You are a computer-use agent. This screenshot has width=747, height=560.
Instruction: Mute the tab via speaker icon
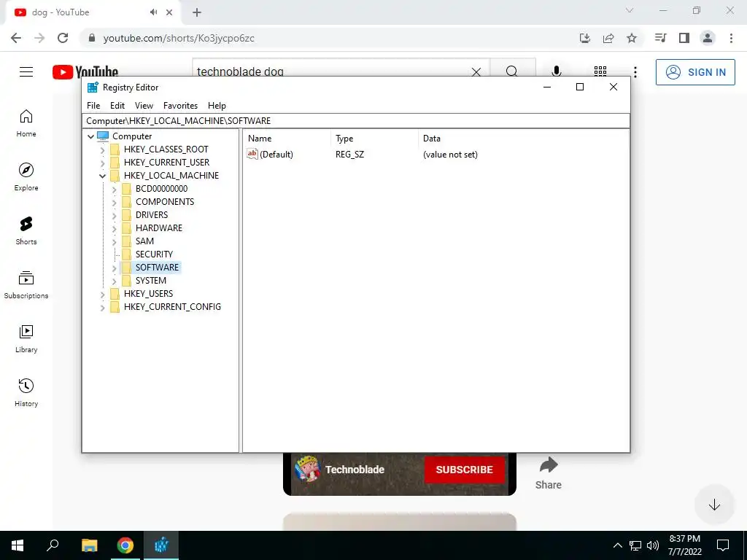(153, 12)
